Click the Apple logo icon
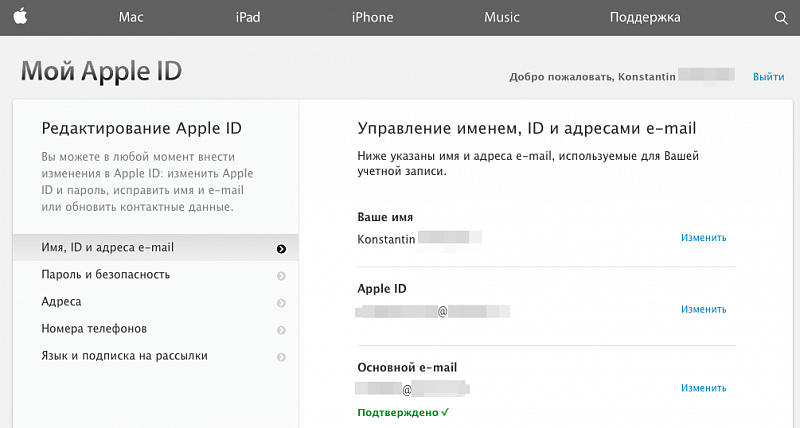Viewport: 800px width, 428px height. point(20,17)
